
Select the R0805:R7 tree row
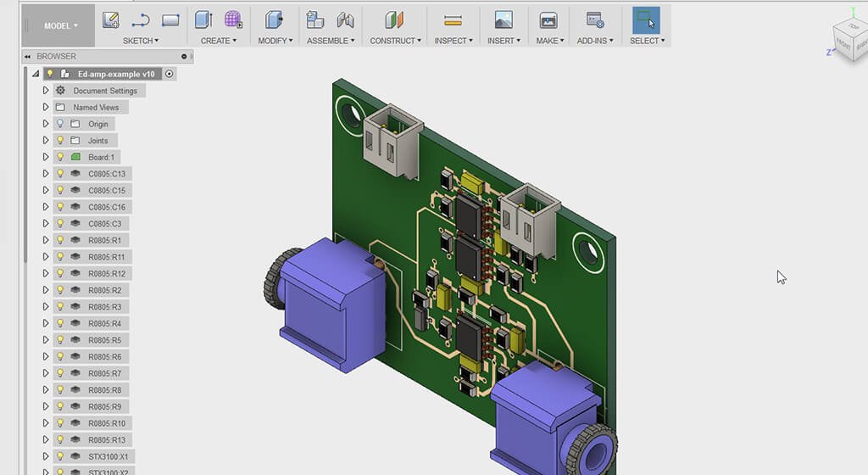tap(92, 373)
